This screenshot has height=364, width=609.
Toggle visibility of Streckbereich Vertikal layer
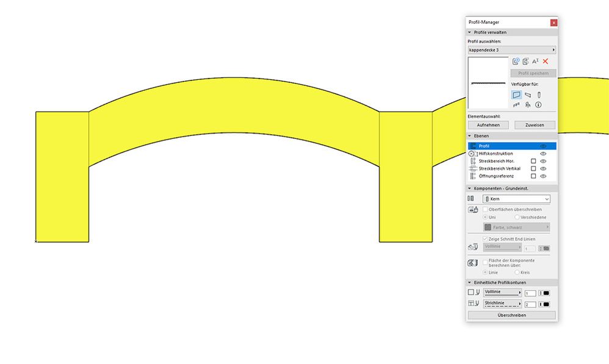pyautogui.click(x=543, y=169)
